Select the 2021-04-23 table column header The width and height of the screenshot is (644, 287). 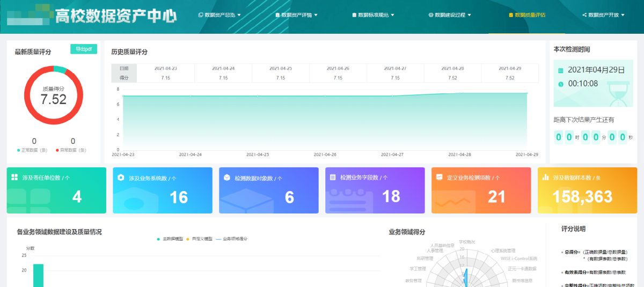click(166, 69)
